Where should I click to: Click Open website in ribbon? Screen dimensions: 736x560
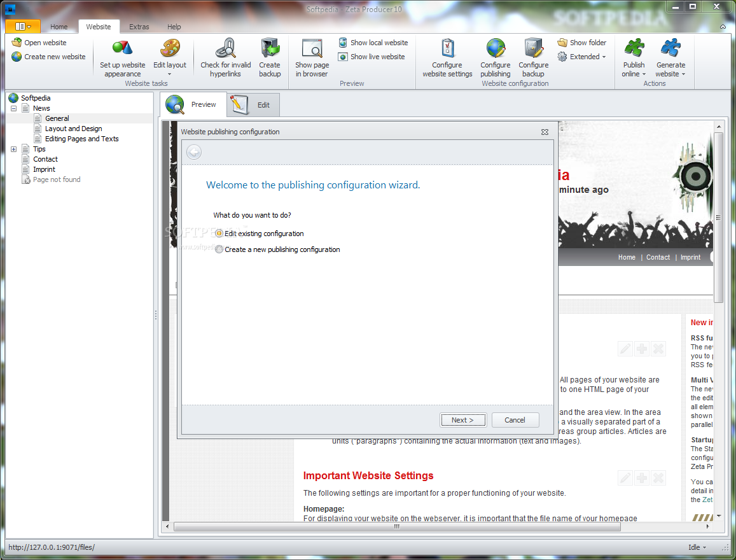coord(39,43)
